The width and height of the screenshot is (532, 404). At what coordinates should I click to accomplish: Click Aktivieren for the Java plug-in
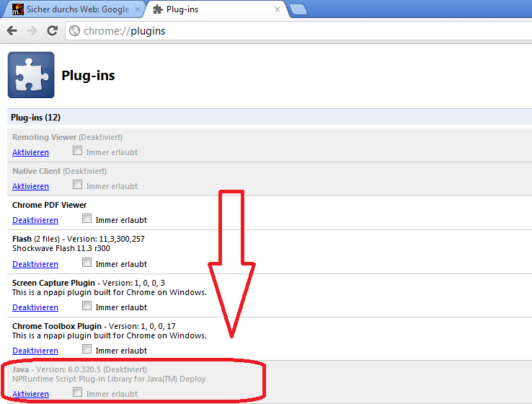coord(30,394)
